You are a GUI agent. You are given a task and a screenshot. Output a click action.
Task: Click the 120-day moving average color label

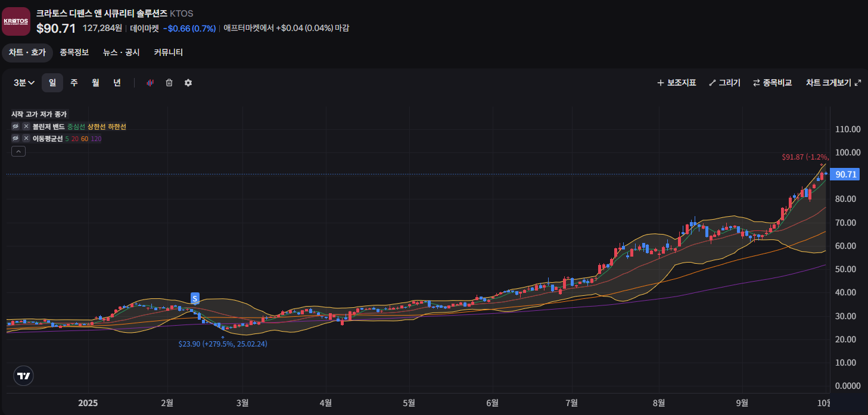coord(96,139)
